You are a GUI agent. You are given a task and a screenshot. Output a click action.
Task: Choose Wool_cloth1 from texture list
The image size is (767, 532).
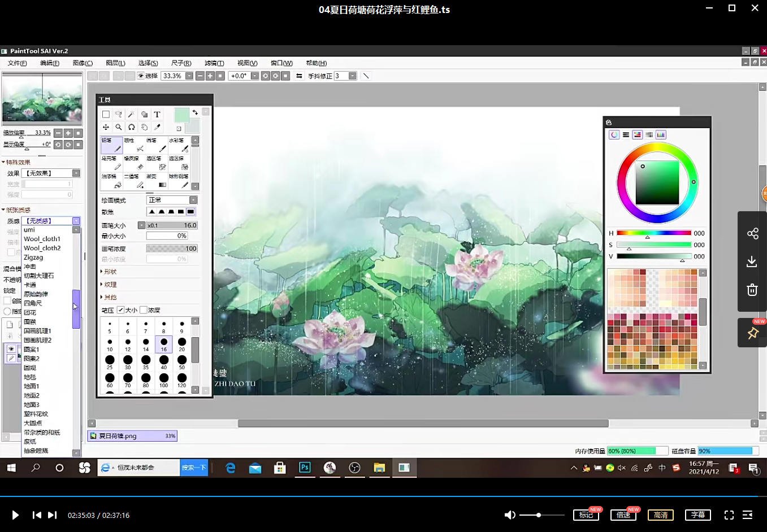pos(42,239)
